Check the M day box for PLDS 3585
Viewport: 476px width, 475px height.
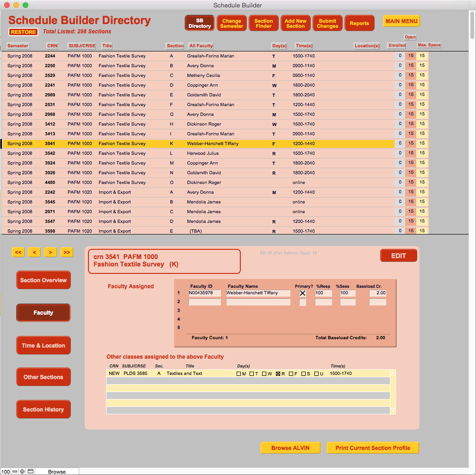tap(238, 374)
